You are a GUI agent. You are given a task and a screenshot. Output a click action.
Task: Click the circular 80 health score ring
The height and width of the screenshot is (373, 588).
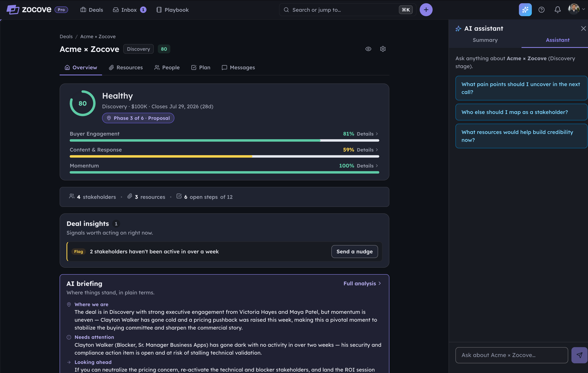82,103
